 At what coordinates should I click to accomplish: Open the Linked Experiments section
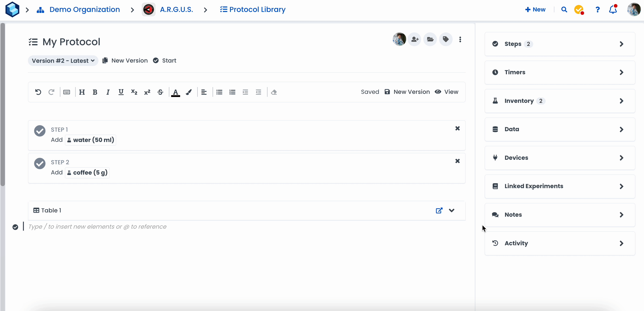560,186
